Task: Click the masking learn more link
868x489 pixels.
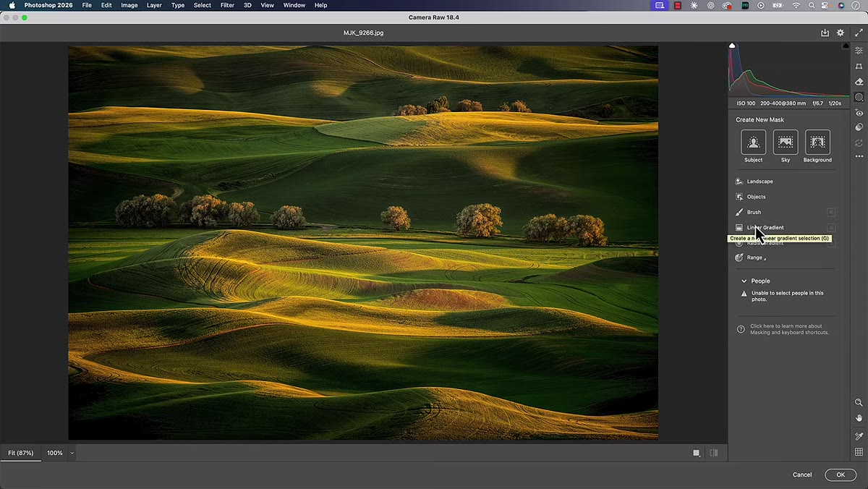Action: point(789,329)
